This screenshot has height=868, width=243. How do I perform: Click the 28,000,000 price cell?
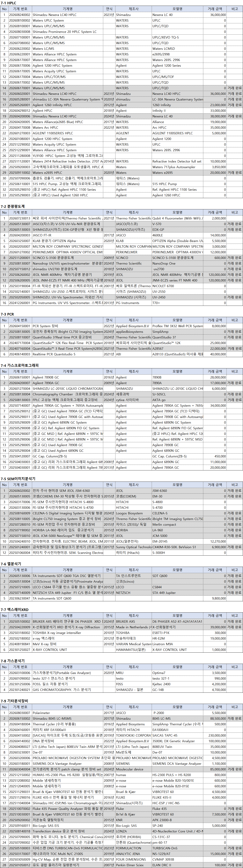[215, 377]
